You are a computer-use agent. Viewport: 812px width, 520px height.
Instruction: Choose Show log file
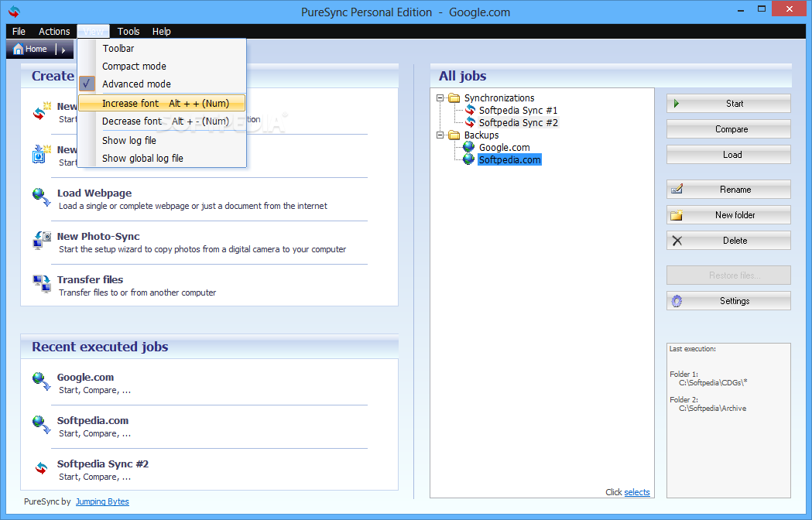pyautogui.click(x=162, y=140)
